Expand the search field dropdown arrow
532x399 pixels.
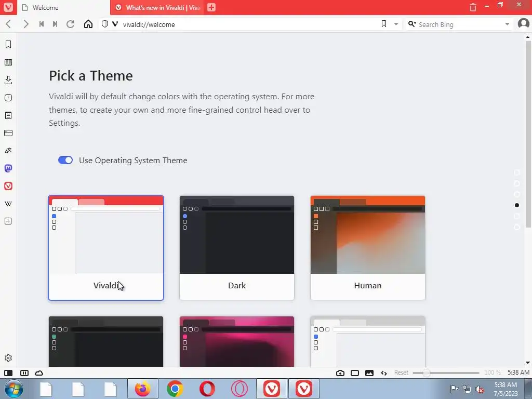pyautogui.click(x=507, y=24)
